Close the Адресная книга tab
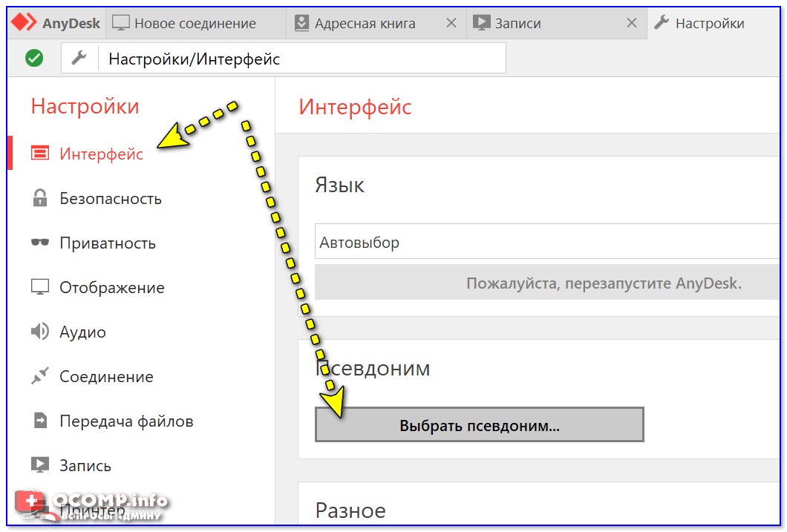 click(x=451, y=22)
